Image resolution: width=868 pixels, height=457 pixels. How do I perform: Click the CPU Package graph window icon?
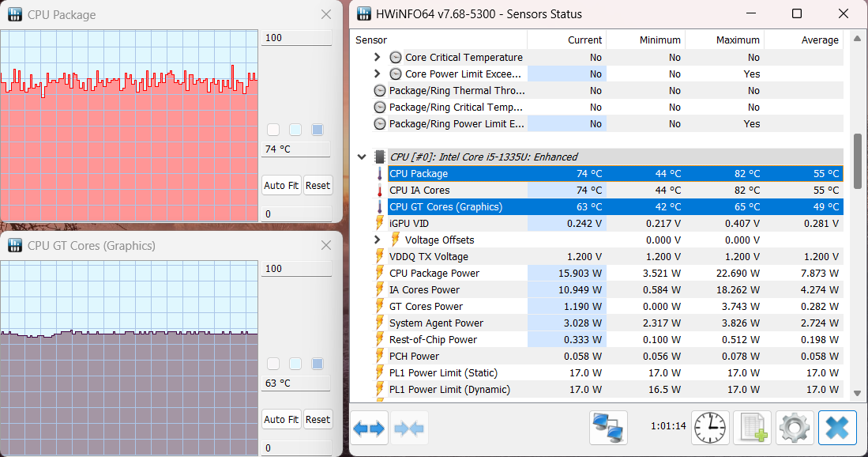[x=15, y=14]
